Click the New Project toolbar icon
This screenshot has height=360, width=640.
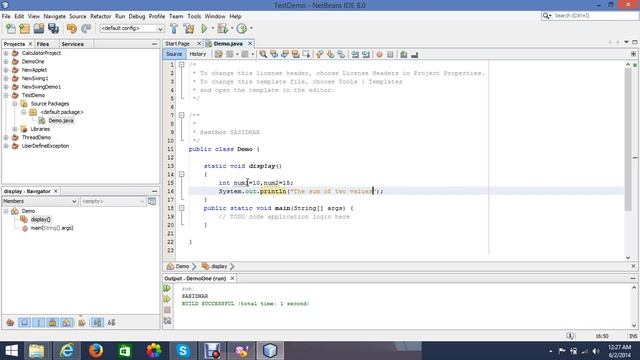tap(24, 29)
